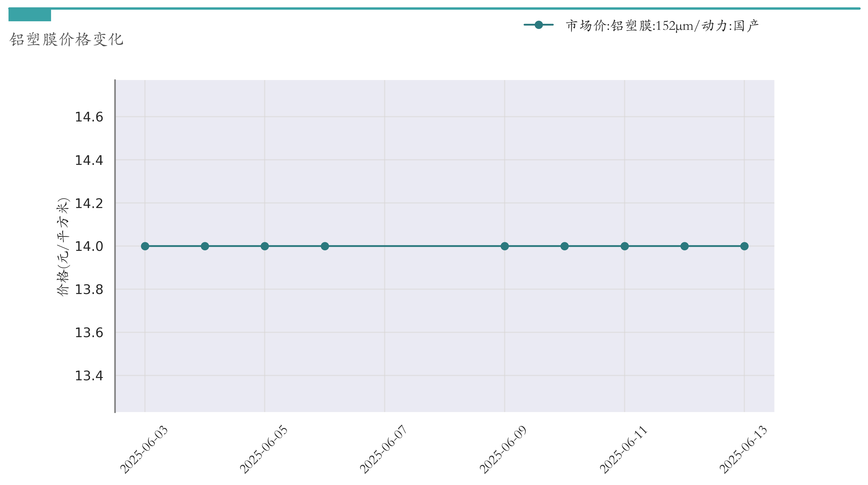Viewport: 868px width, 485px height.
Task: Click the 13.4 y-axis tick label
Action: tap(89, 376)
